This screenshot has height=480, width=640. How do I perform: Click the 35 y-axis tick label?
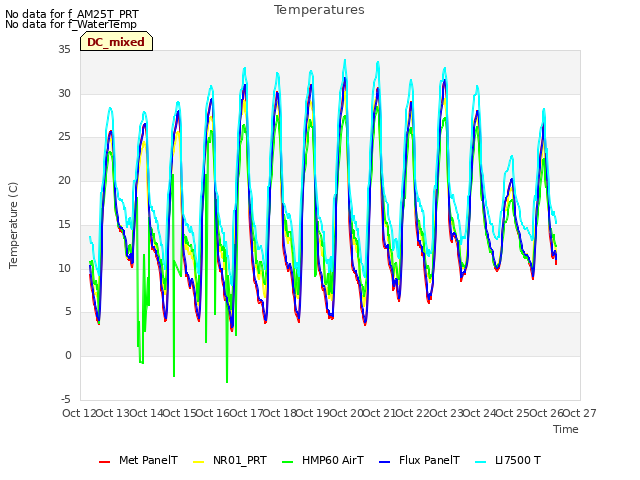point(64,49)
